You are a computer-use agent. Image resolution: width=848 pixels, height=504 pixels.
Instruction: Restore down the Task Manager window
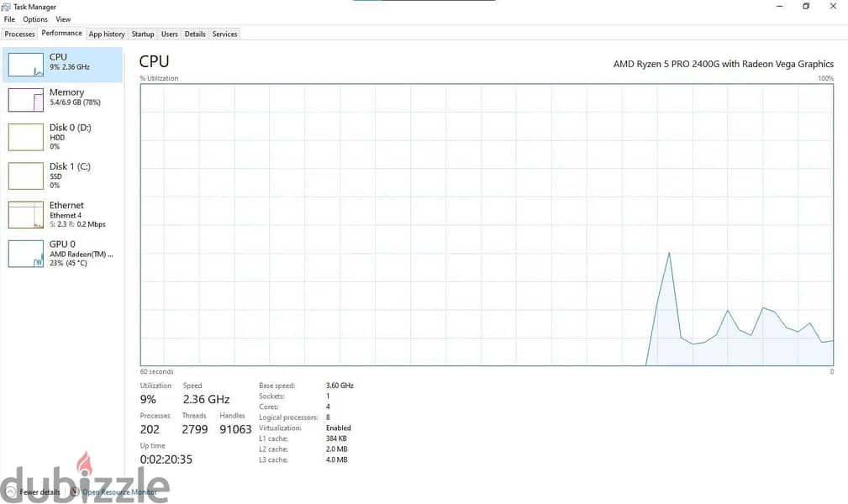coord(806,7)
